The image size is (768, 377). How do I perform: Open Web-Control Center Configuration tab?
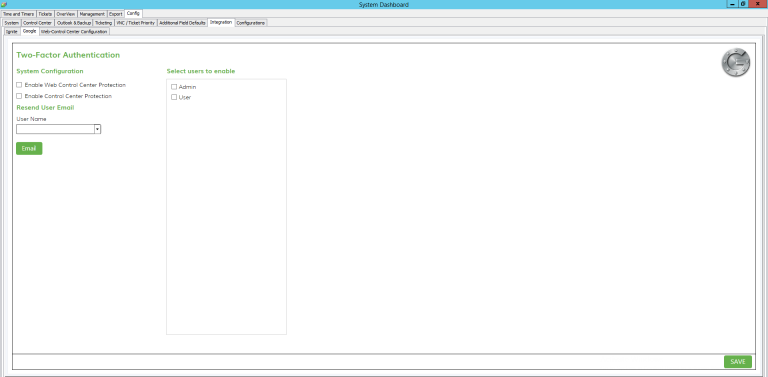point(74,32)
